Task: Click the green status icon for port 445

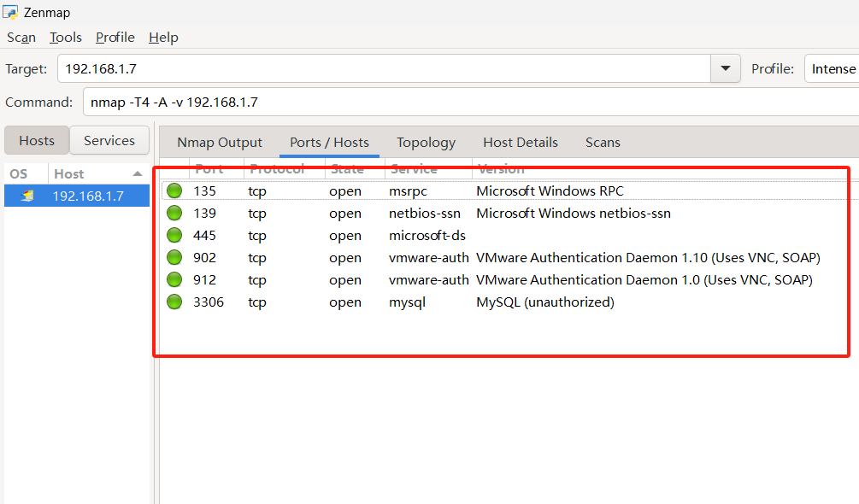Action: [x=174, y=235]
